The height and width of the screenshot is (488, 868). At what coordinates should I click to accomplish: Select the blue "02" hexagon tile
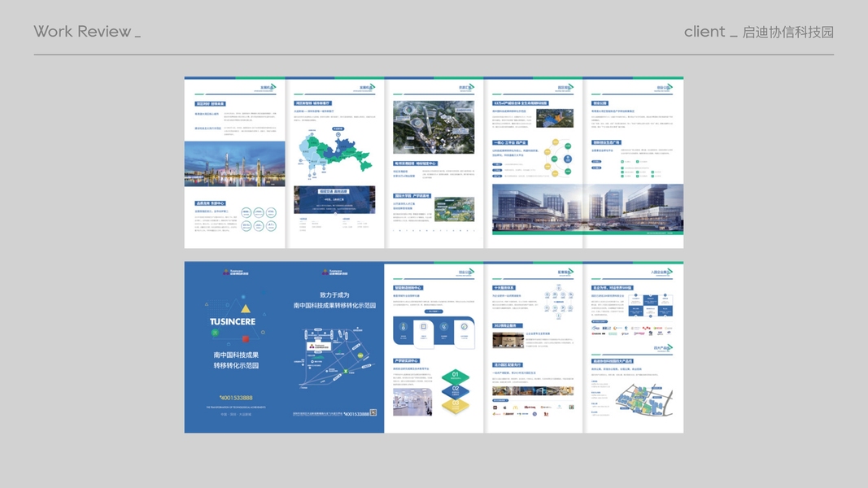point(455,390)
